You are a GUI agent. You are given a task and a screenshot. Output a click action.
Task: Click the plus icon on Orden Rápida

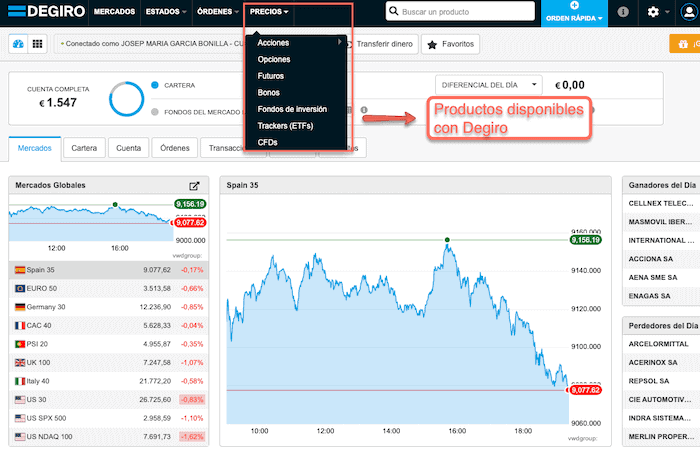[x=574, y=5]
